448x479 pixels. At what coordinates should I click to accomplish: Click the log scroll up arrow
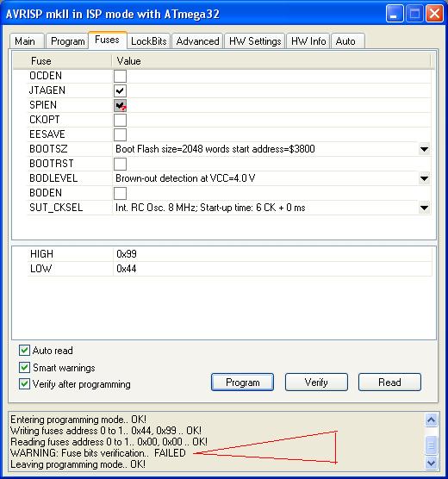[431, 420]
